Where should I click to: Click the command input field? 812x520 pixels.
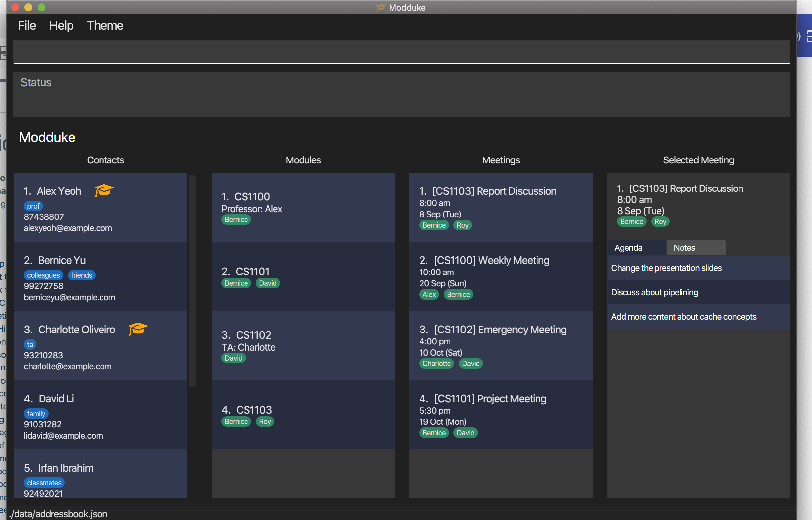point(401,52)
